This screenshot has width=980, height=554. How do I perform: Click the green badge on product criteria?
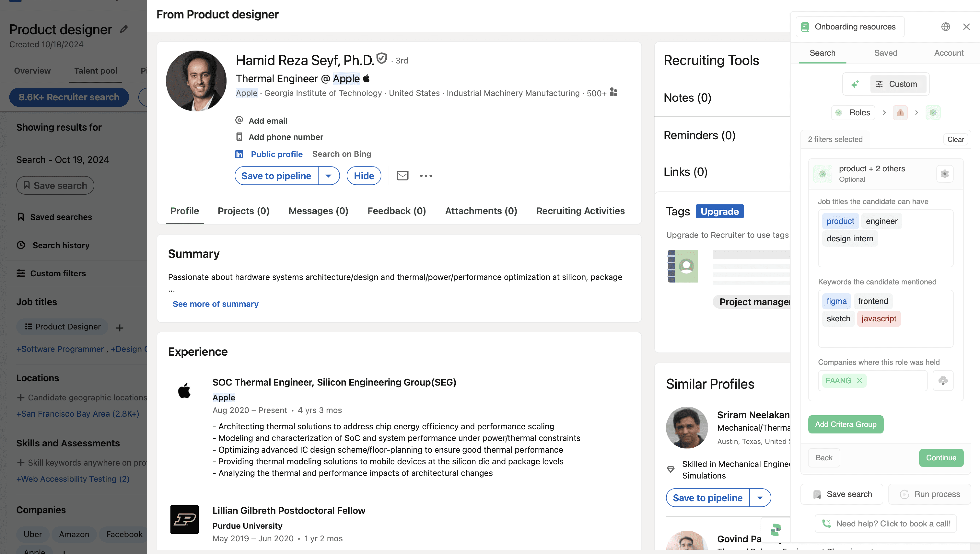(823, 174)
